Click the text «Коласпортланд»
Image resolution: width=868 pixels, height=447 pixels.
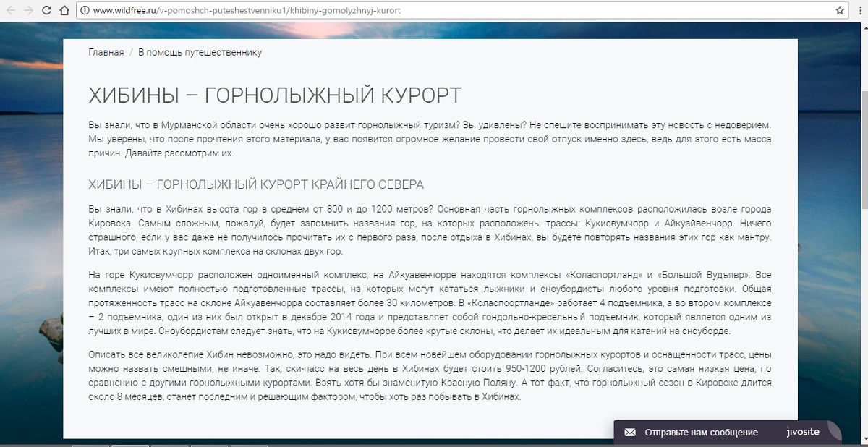[x=604, y=275]
